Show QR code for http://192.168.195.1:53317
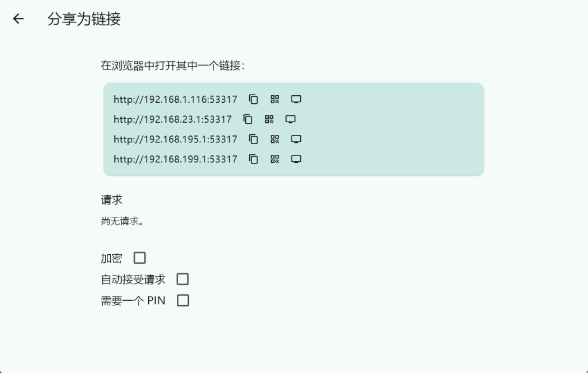This screenshot has height=373, width=588. [x=274, y=139]
